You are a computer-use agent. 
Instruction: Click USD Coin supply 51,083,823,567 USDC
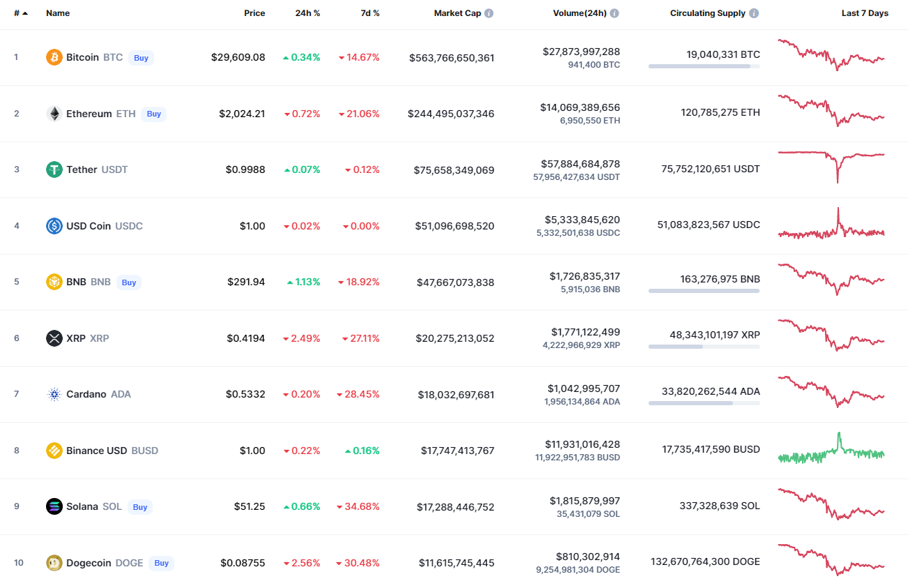(x=709, y=225)
